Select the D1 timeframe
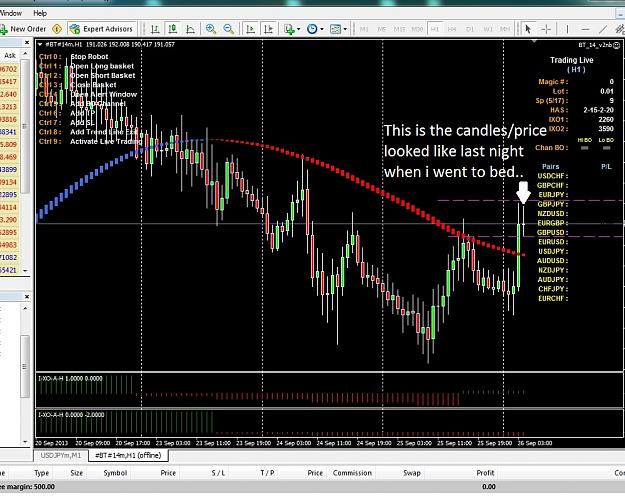The height and width of the screenshot is (503, 625). tap(470, 29)
